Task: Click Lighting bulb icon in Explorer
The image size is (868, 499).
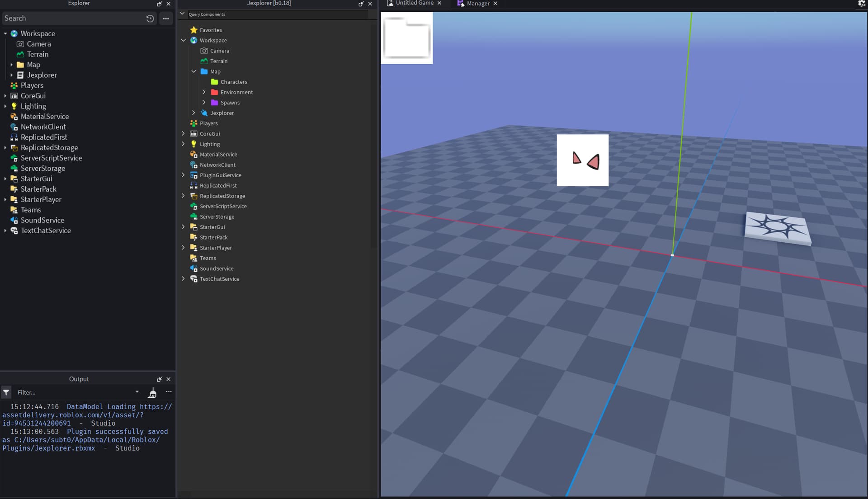Action: point(14,106)
